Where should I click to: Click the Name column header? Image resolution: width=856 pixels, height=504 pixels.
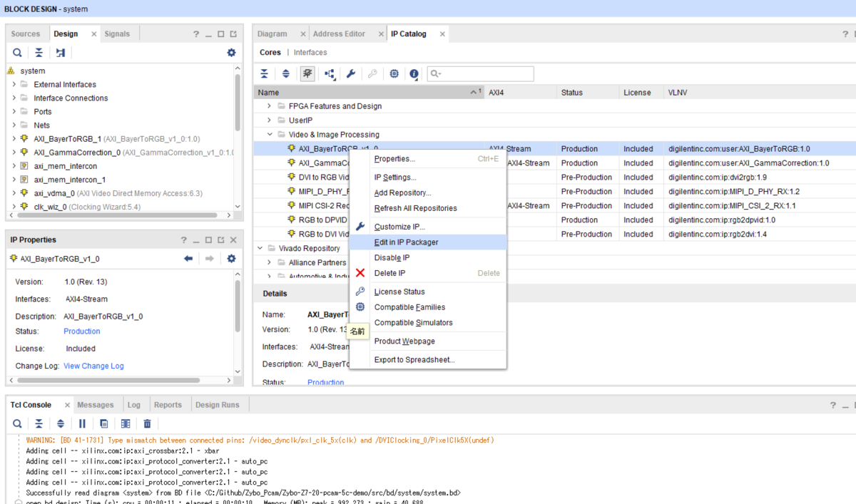pyautogui.click(x=370, y=93)
